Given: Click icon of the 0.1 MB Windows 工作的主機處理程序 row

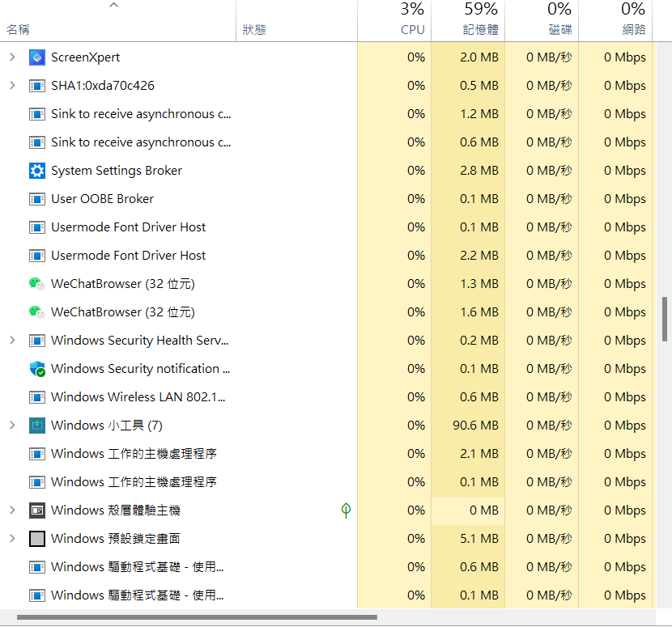Looking at the screenshot, I should [x=37, y=482].
